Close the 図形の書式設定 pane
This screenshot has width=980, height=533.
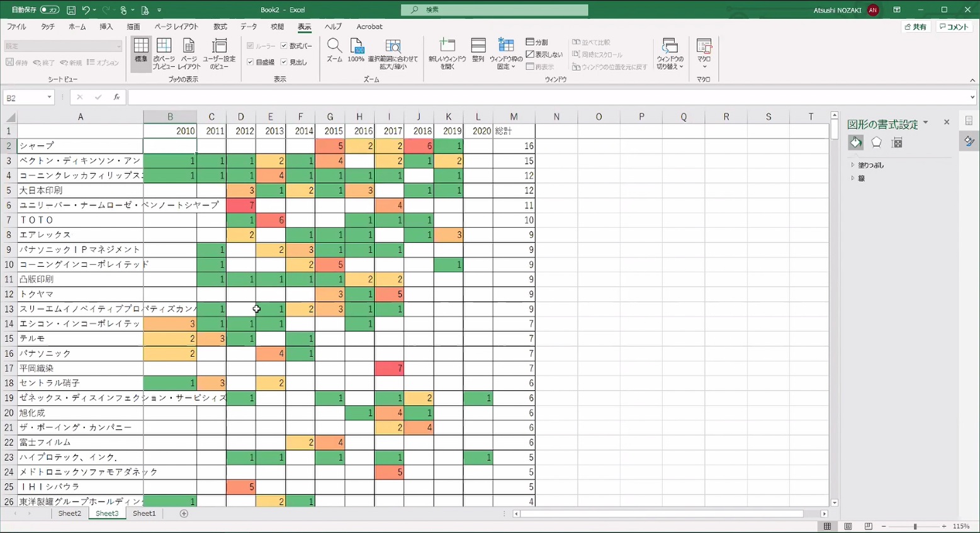pos(947,122)
